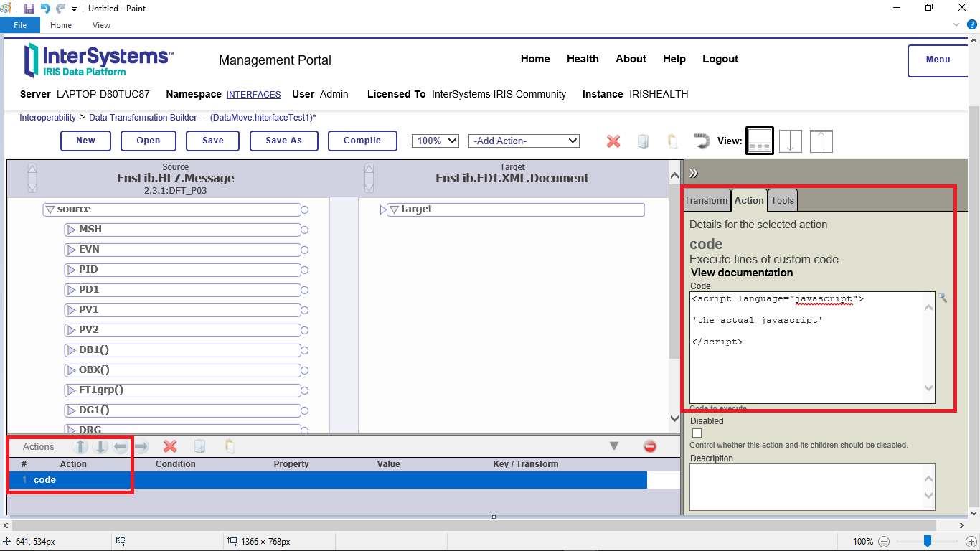980x551 pixels.
Task: Click Paint help question mark icon
Action: point(972,24)
